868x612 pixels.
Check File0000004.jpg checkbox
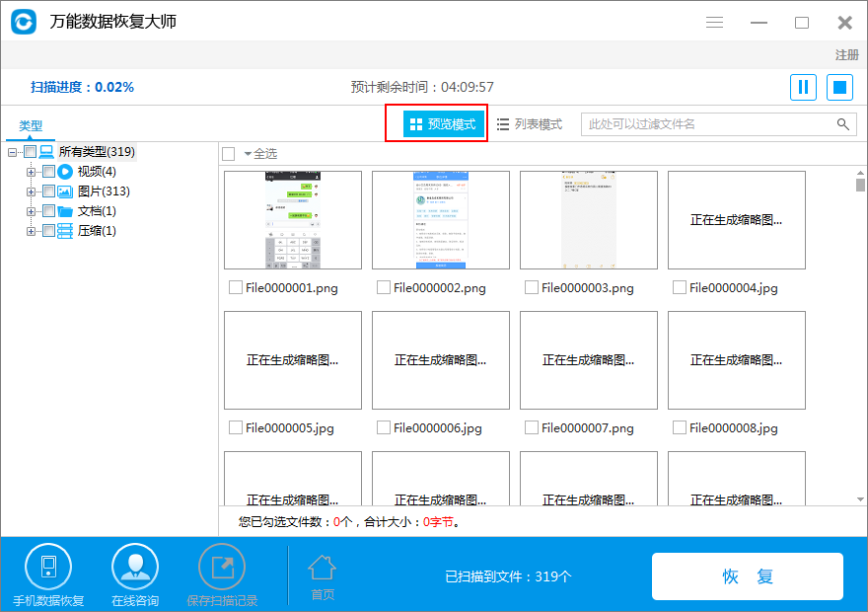[x=679, y=287]
